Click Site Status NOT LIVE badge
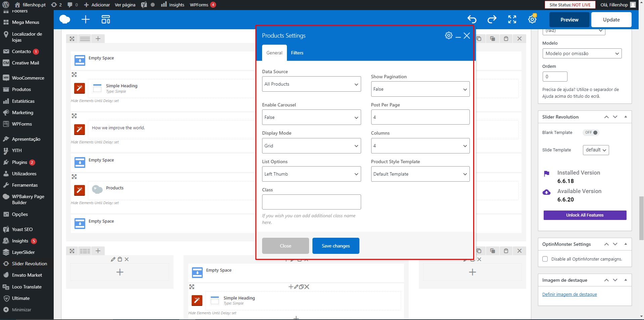The width and height of the screenshot is (644, 320). pyautogui.click(x=570, y=5)
